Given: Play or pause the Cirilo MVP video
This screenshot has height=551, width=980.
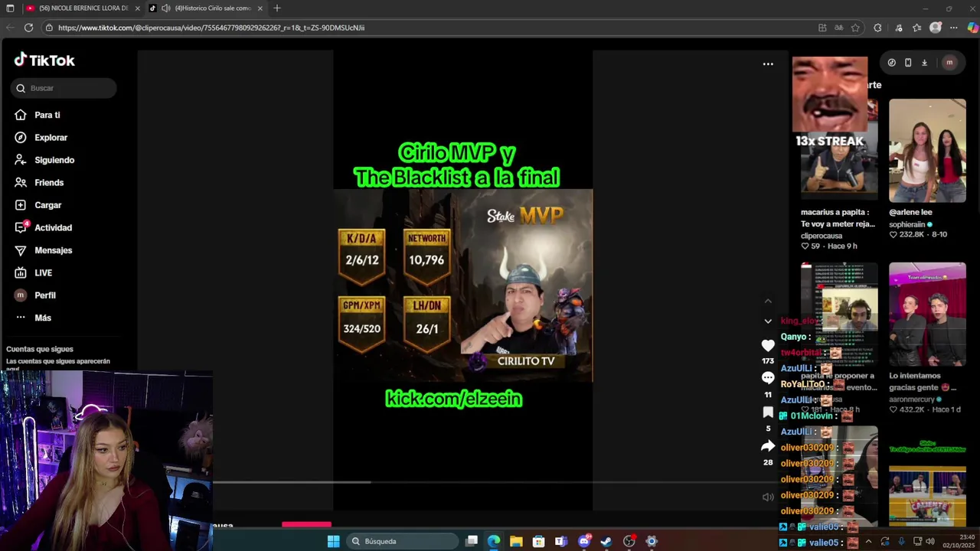Looking at the screenshot, I should [x=462, y=280].
